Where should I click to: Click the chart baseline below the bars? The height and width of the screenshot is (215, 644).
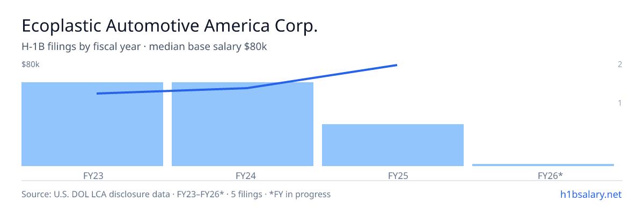322,181
